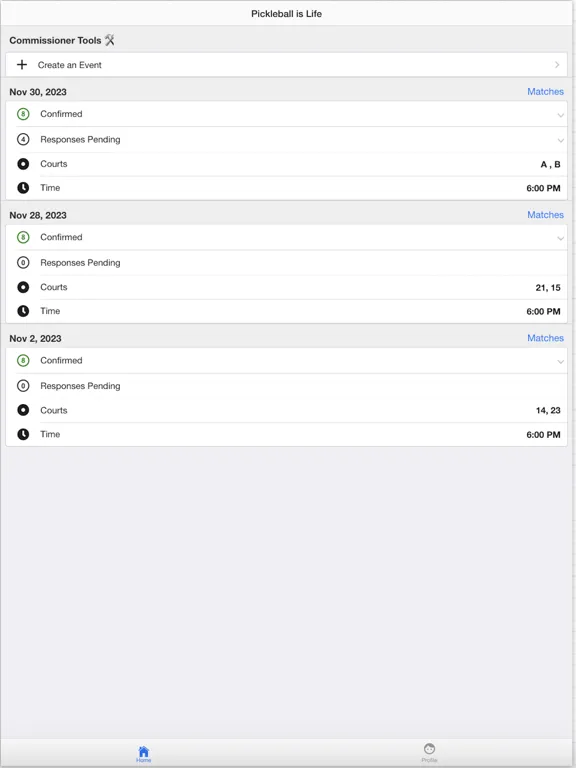The width and height of the screenshot is (576, 768).
Task: Click the plus icon beside Create an Event
Action: 22,65
